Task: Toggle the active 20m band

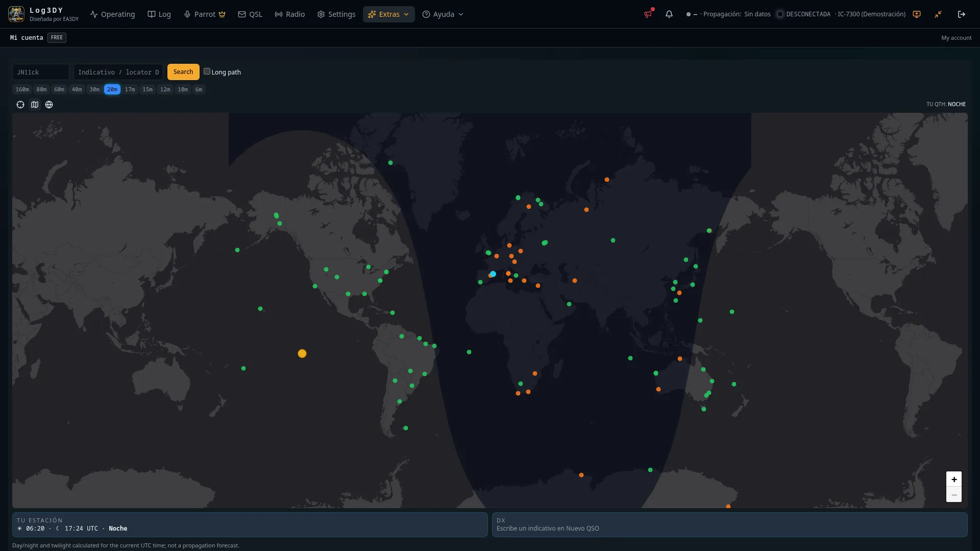Action: click(x=112, y=89)
